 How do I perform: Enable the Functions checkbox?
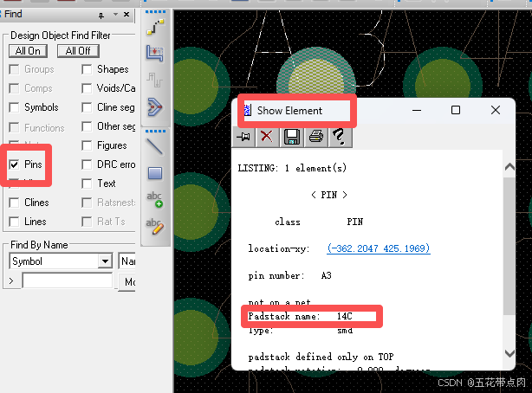click(14, 128)
